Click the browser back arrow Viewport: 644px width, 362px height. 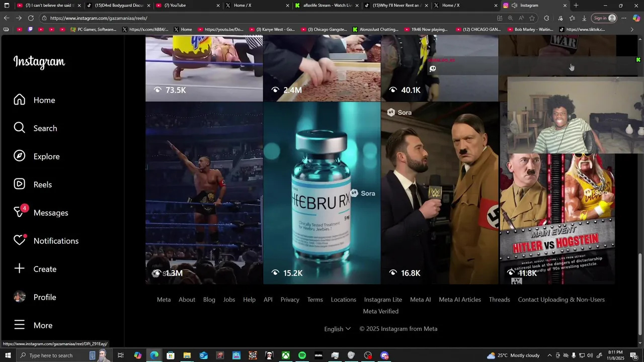pyautogui.click(x=7, y=18)
